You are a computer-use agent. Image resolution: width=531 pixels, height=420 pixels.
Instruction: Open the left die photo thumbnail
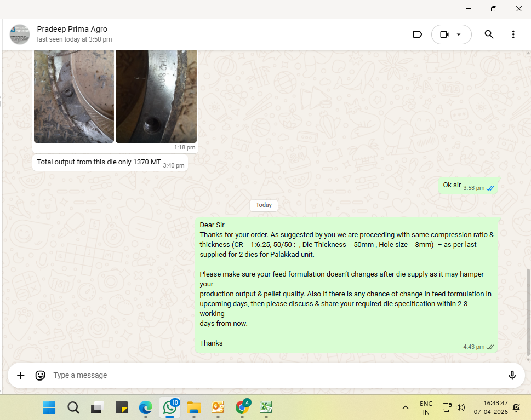click(x=74, y=96)
